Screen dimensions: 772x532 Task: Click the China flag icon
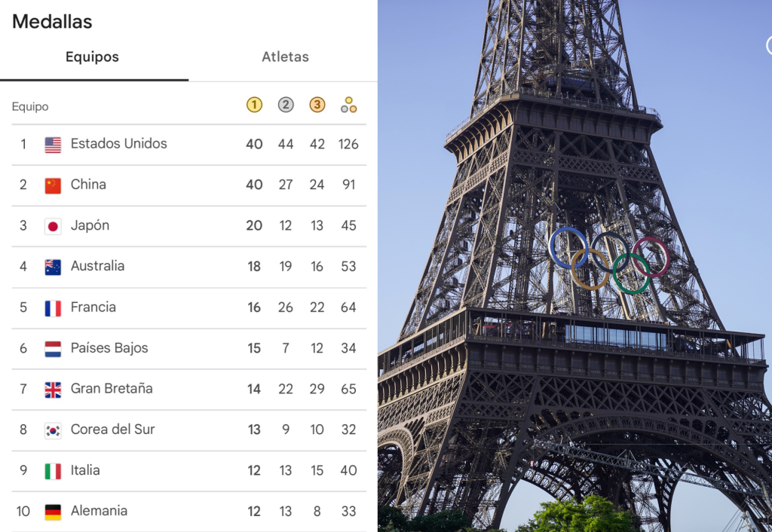click(53, 185)
